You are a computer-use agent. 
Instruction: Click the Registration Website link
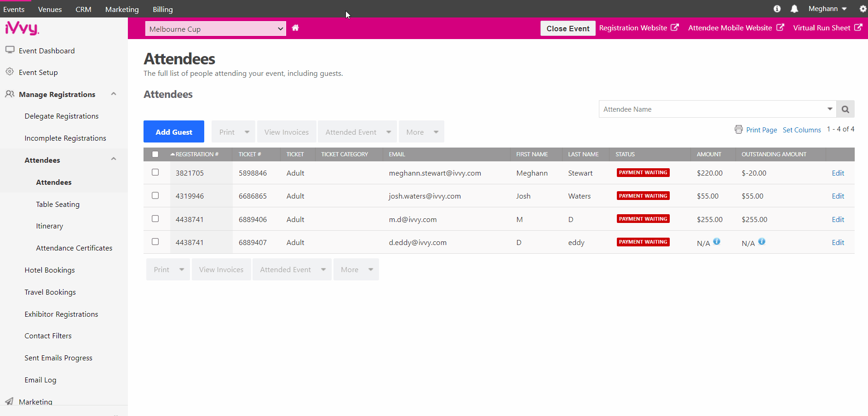pyautogui.click(x=633, y=28)
